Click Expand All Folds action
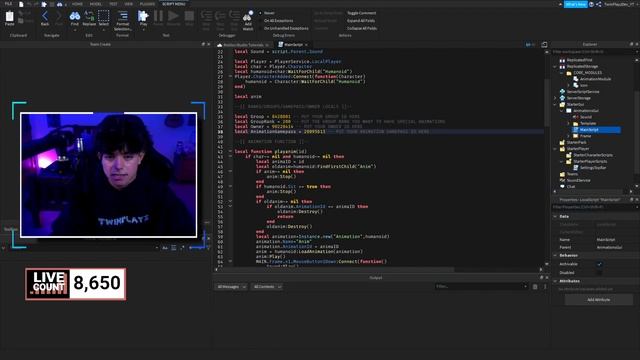The width and height of the screenshot is (640, 360). (361, 20)
